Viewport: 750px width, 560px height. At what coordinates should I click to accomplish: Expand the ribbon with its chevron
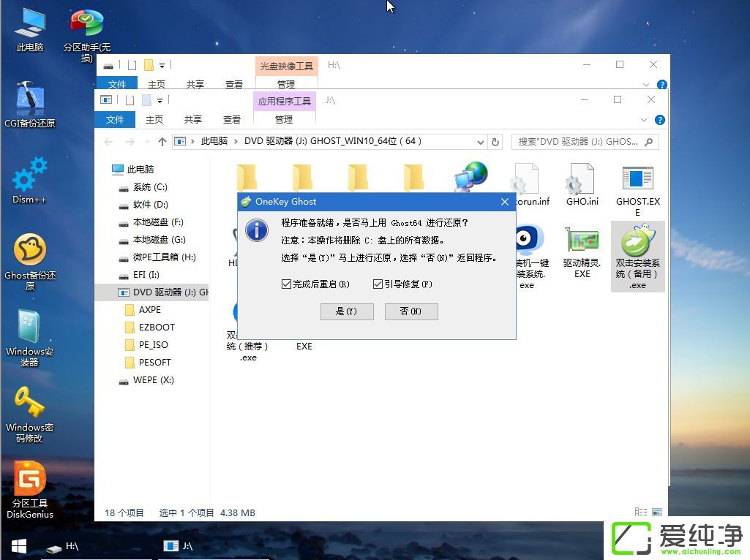point(645,119)
